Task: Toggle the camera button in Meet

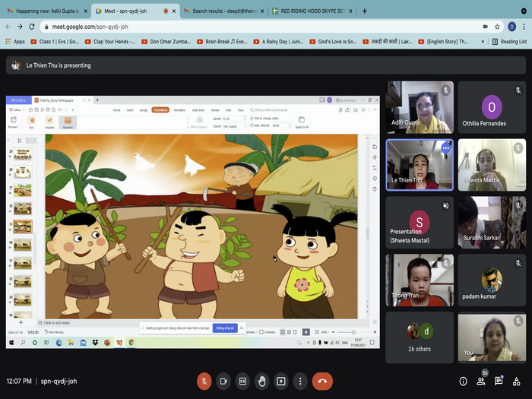Action: coord(223,382)
